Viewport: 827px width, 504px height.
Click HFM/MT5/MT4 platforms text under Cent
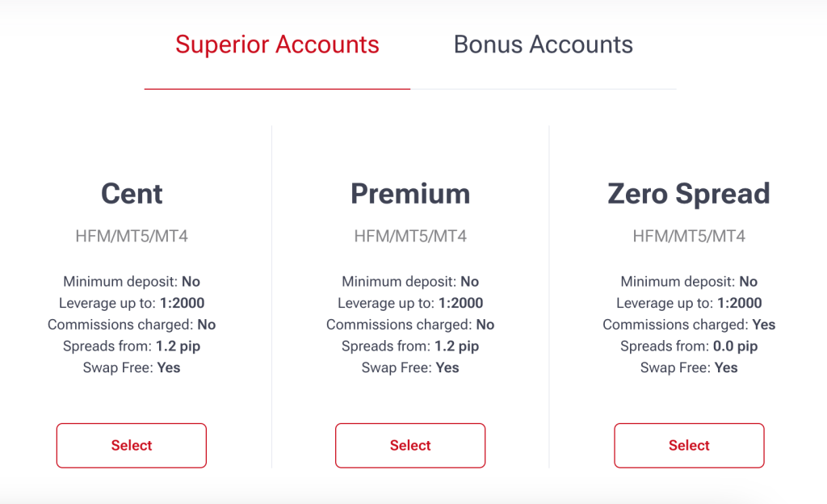[x=132, y=237]
